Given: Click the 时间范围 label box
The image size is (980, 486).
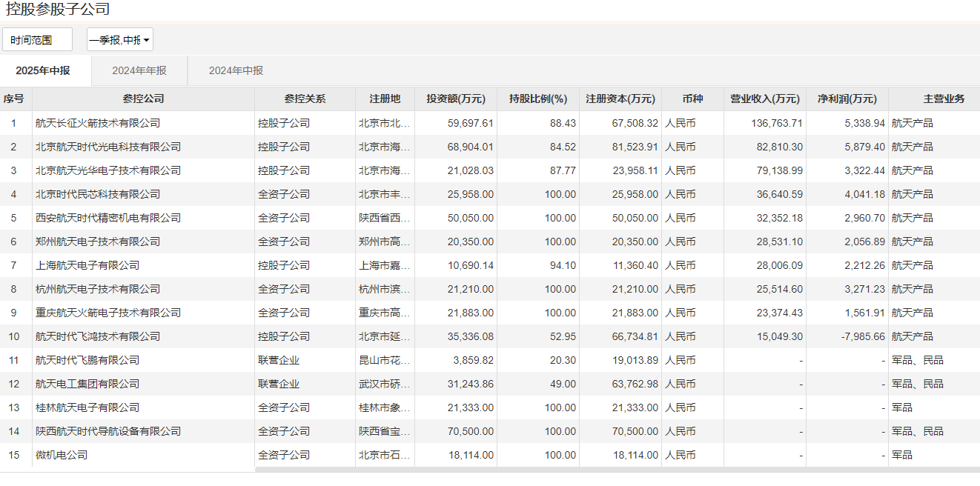Looking at the screenshot, I should click(x=38, y=40).
